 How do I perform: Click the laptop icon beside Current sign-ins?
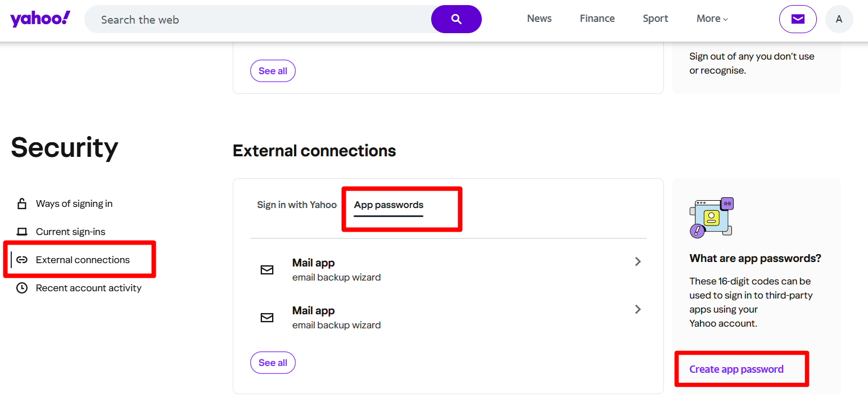pyautogui.click(x=22, y=232)
